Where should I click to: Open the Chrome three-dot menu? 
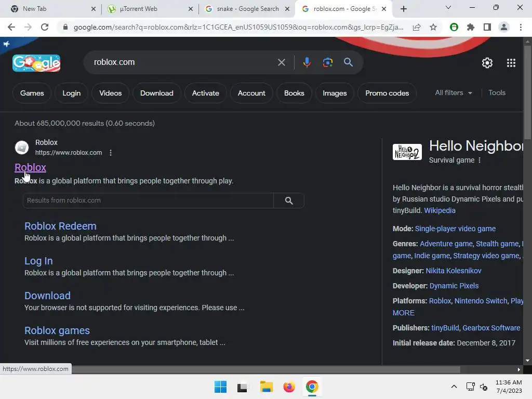pyautogui.click(x=521, y=27)
